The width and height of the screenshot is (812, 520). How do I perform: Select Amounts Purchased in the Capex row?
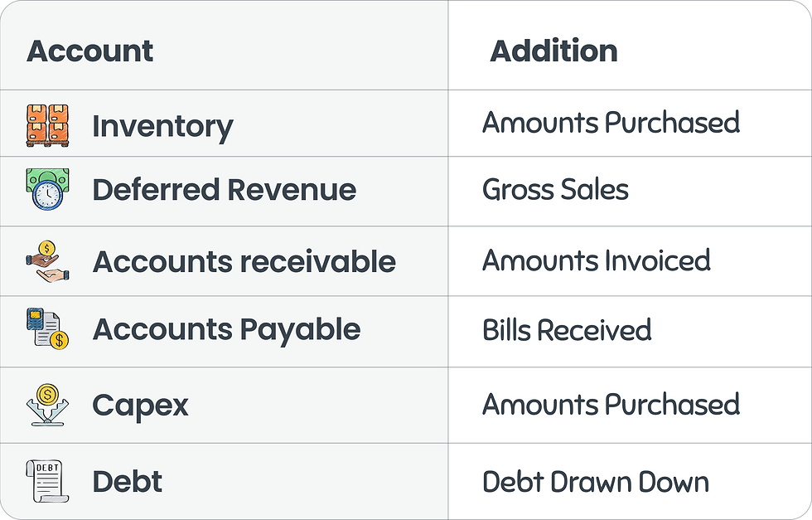tap(611, 405)
